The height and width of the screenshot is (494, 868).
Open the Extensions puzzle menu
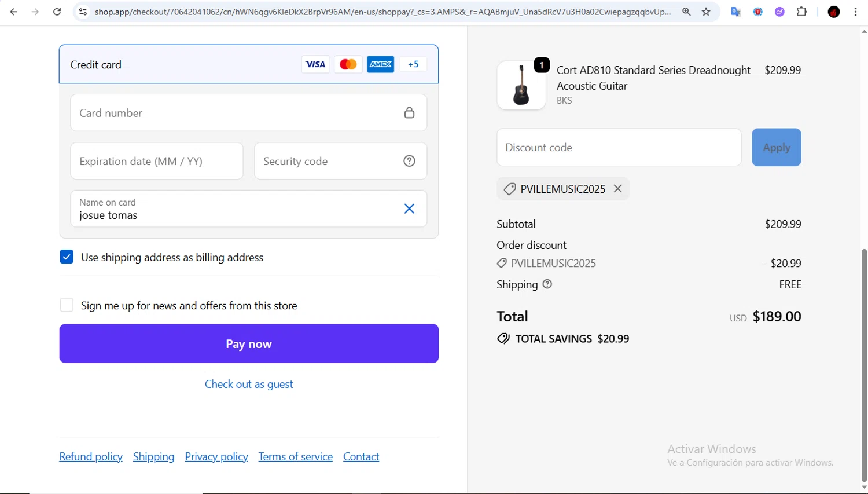pyautogui.click(x=801, y=12)
